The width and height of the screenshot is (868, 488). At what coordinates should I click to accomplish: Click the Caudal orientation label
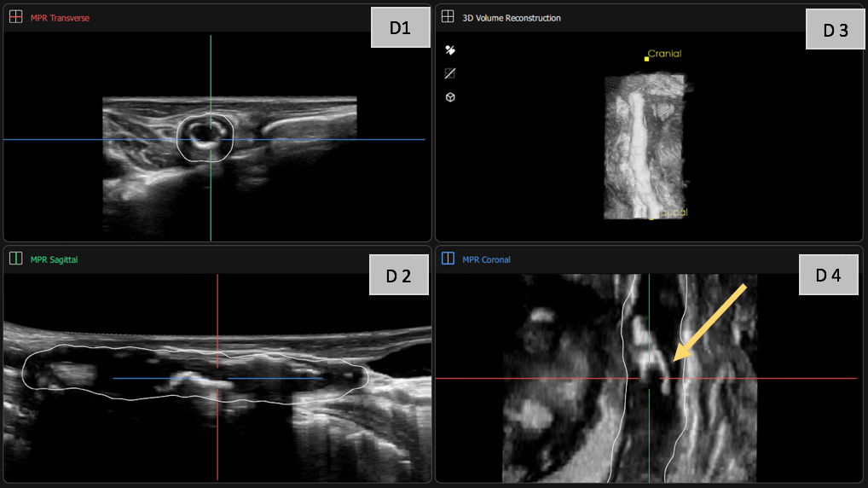[x=670, y=212]
